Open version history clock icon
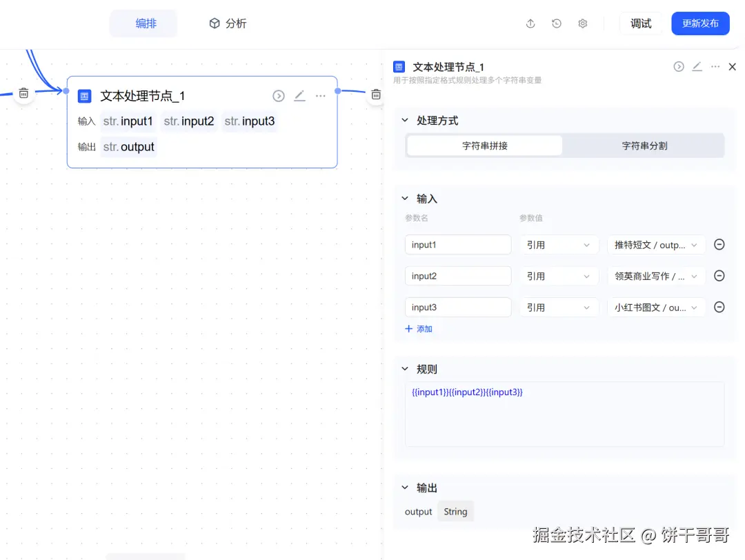The height and width of the screenshot is (560, 745). click(557, 23)
